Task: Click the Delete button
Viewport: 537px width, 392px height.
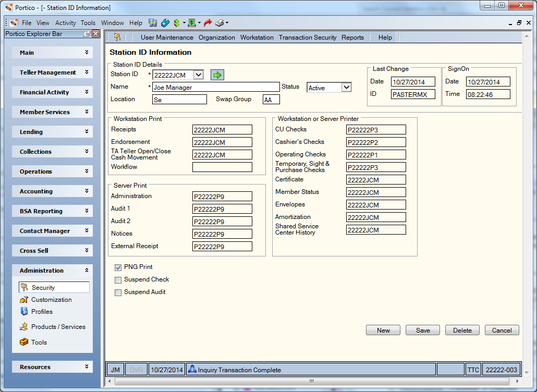Action: click(462, 330)
